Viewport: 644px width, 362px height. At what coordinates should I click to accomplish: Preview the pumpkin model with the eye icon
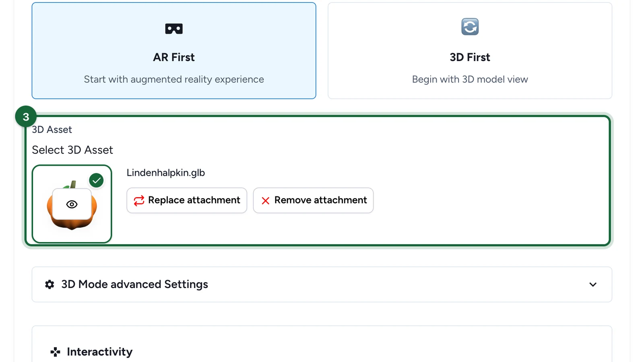click(72, 204)
